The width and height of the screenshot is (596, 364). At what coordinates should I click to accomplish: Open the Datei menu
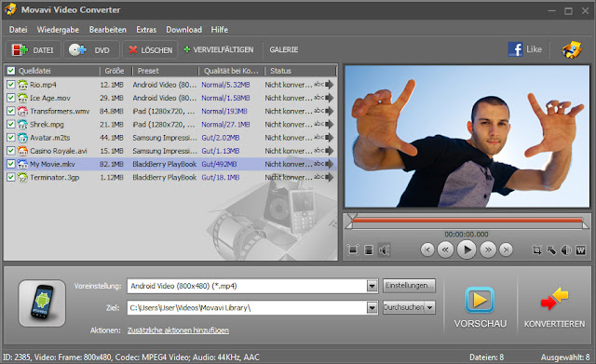[18, 30]
